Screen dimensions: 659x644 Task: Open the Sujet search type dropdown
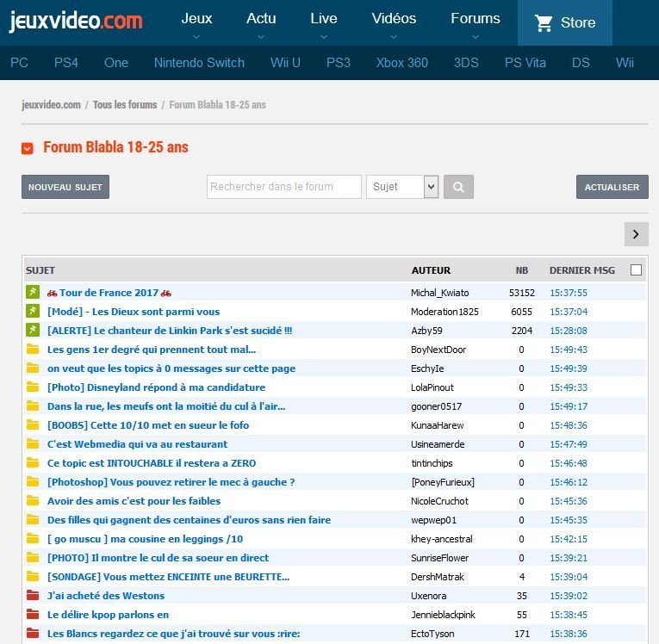[402, 187]
